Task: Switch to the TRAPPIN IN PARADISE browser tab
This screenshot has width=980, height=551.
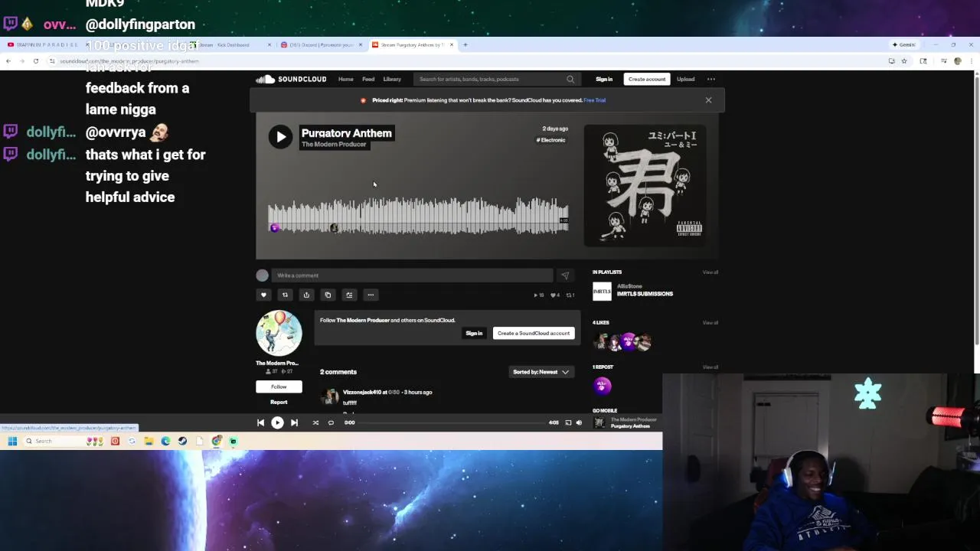Action: pos(46,44)
